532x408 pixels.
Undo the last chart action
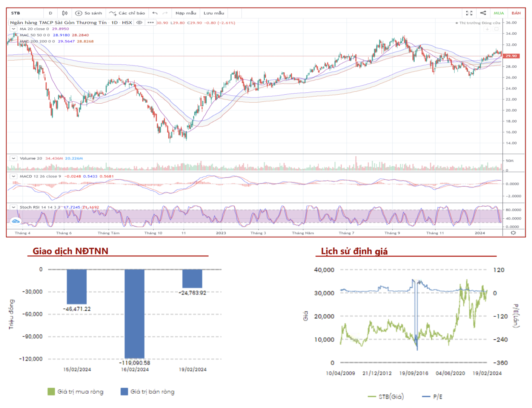(155, 13)
